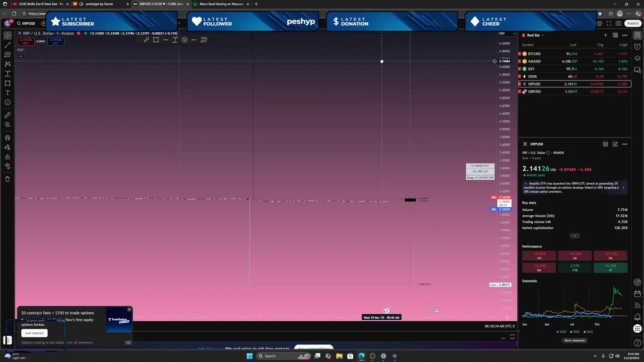Click the blue BUY price button
Screen dimensions: 644x362
point(55,41)
